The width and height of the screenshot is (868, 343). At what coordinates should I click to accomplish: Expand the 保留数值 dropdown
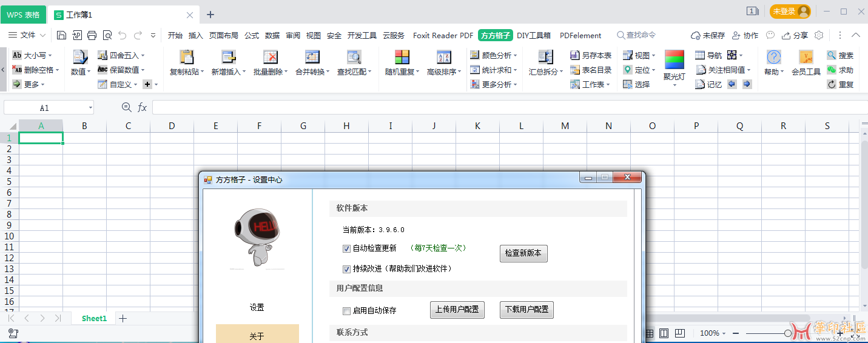tap(143, 70)
